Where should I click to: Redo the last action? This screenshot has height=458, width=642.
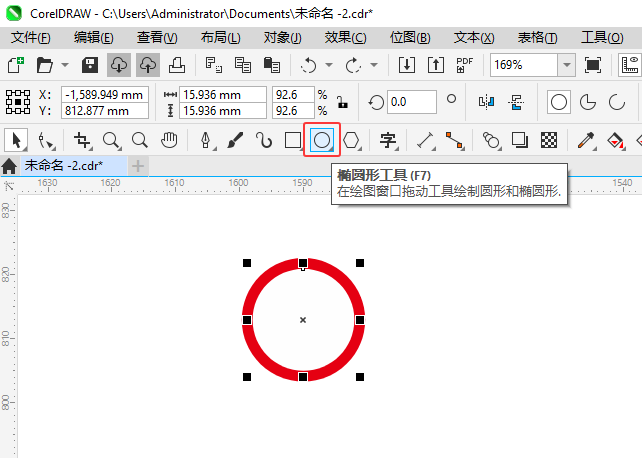pyautogui.click(x=353, y=65)
